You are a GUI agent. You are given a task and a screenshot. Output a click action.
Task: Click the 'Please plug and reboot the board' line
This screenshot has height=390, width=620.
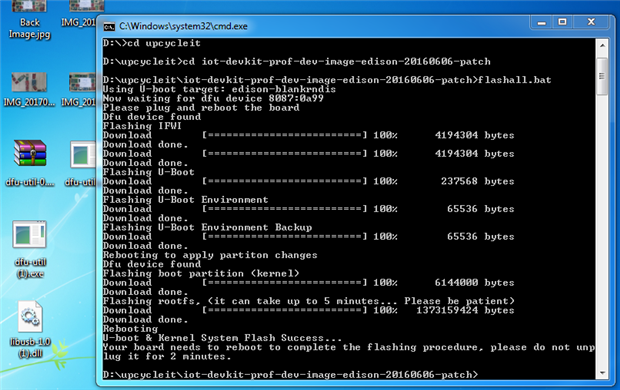(201, 108)
